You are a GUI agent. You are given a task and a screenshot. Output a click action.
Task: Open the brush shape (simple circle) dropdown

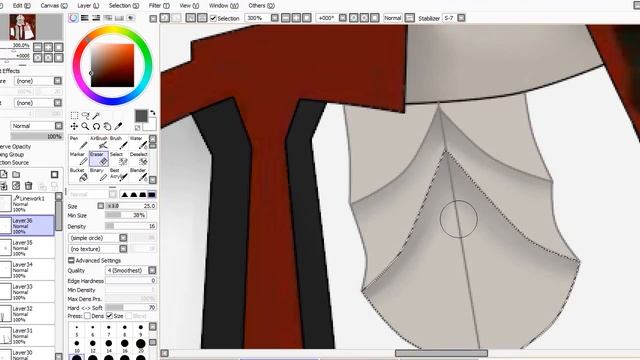click(x=98, y=238)
